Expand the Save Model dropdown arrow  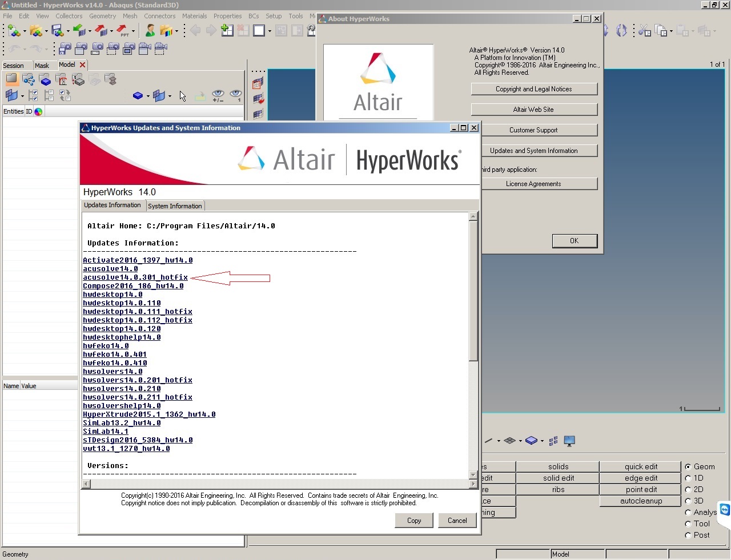68,31
